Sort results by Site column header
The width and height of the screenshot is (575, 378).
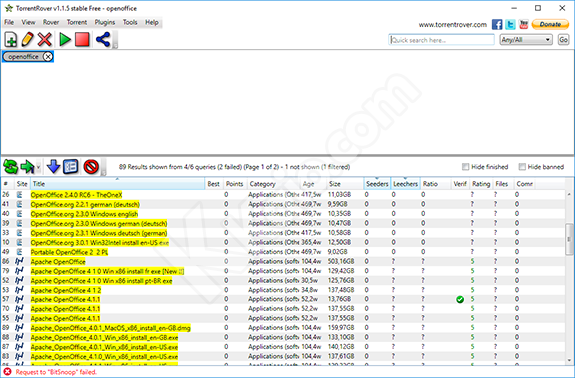pyautogui.click(x=22, y=184)
